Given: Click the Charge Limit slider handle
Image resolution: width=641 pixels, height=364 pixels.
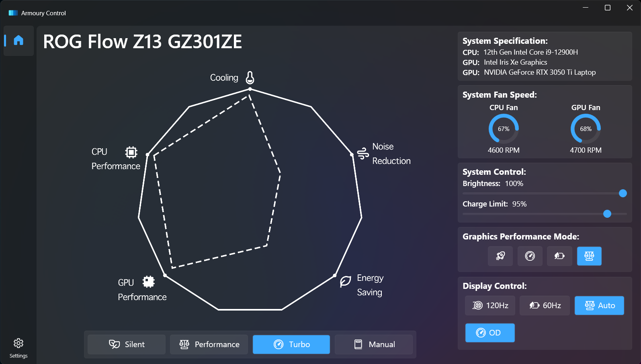Looking at the screenshot, I should pos(607,214).
